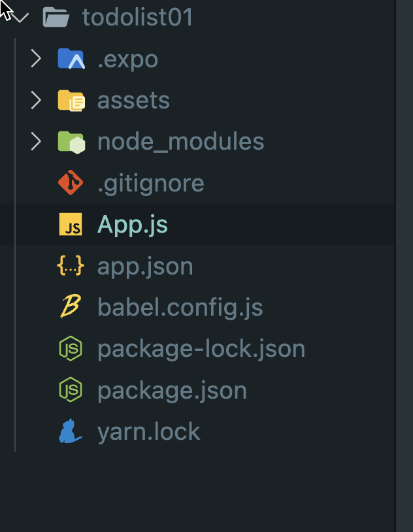
Task: Click the git icon beside .gitignore
Action: coord(71,182)
